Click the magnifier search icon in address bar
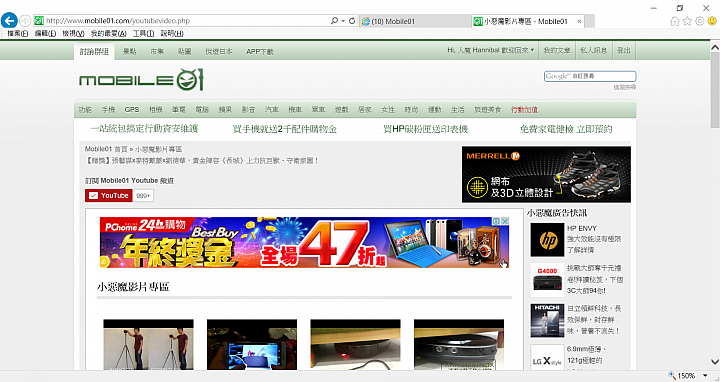The image size is (720, 382). (334, 21)
